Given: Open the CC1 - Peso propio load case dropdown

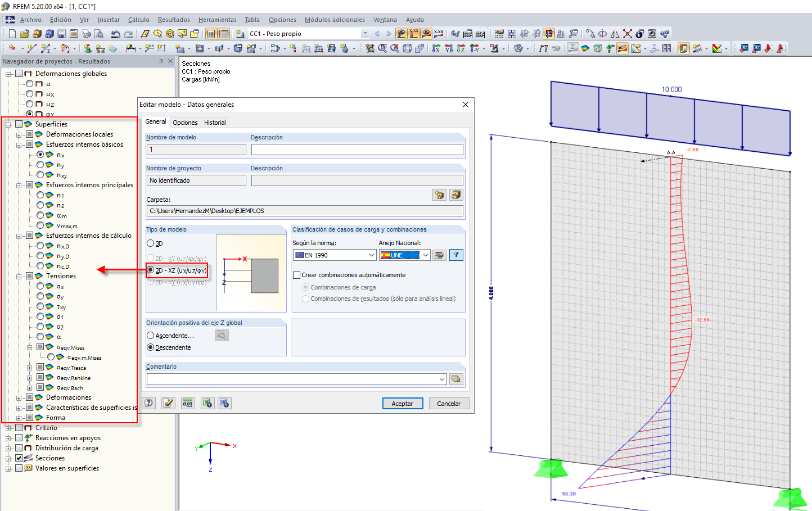Looking at the screenshot, I should pos(365,34).
